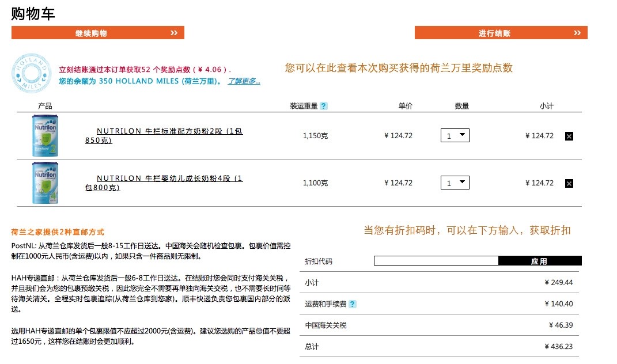Remove the Nutrilon 4段 item with X icon

(569, 183)
